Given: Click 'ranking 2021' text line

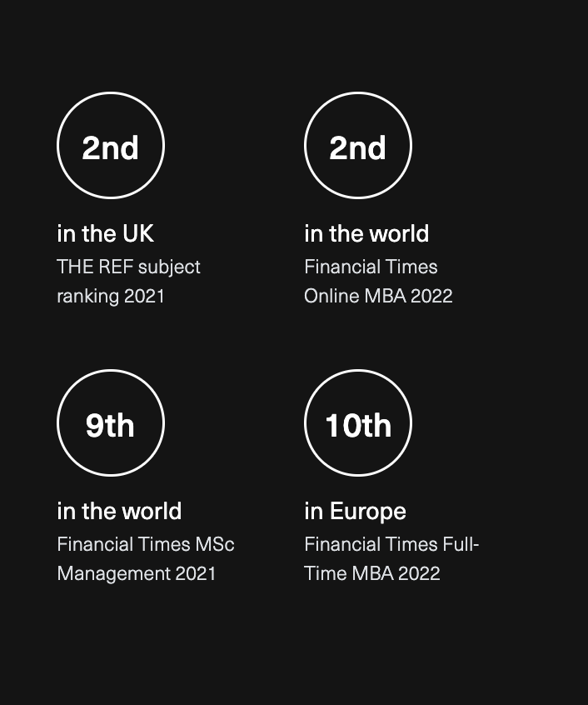Looking at the screenshot, I should pyautogui.click(x=111, y=296).
